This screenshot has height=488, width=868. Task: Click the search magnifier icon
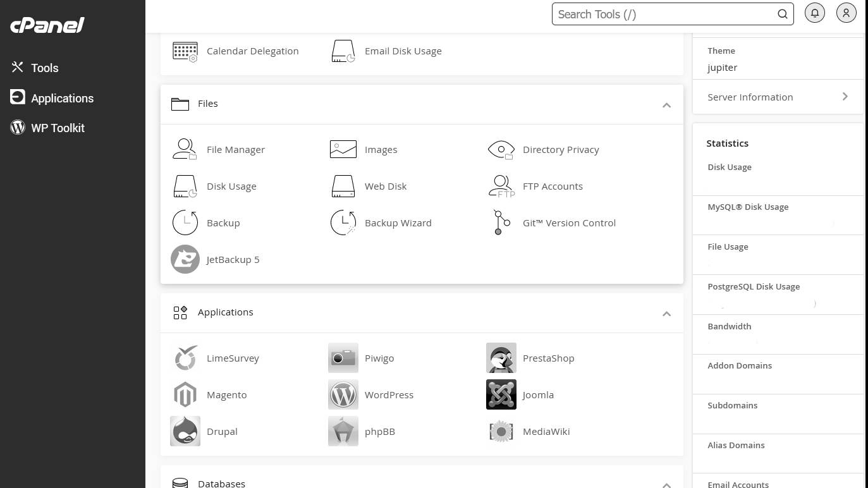[782, 14]
